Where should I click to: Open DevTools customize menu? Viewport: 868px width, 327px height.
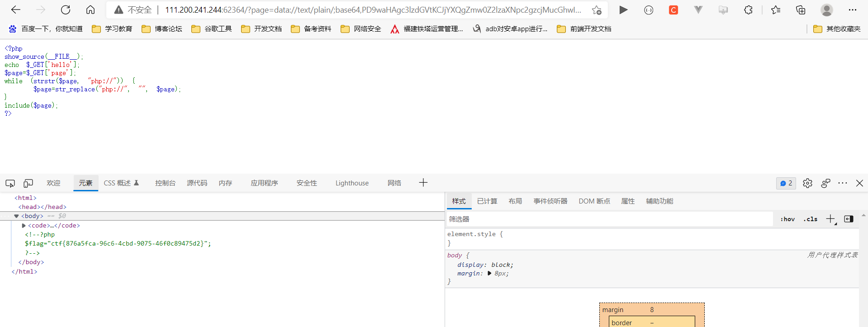point(842,183)
